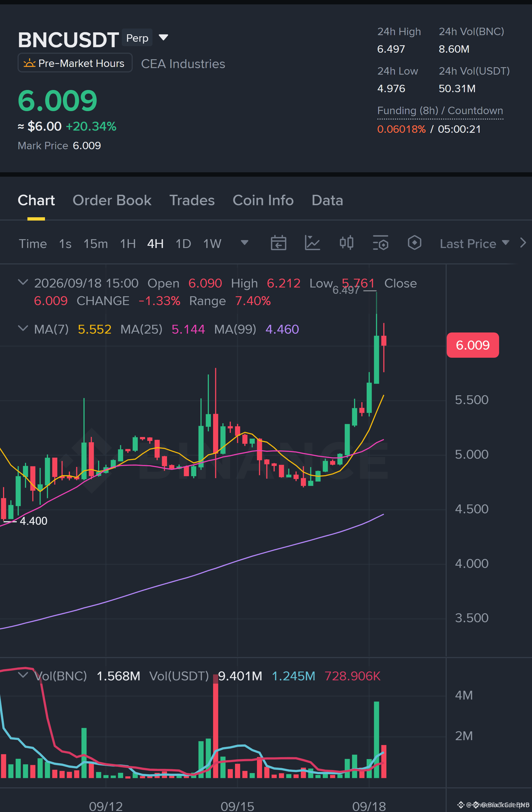The image size is (532, 812).
Task: Expand more time intervals dropdown
Action: (244, 243)
